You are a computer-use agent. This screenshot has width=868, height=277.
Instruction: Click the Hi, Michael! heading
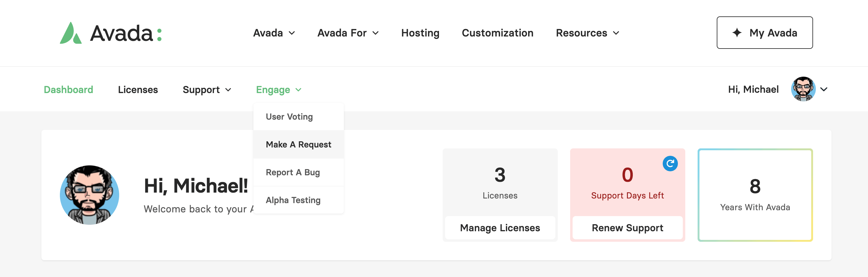click(196, 186)
